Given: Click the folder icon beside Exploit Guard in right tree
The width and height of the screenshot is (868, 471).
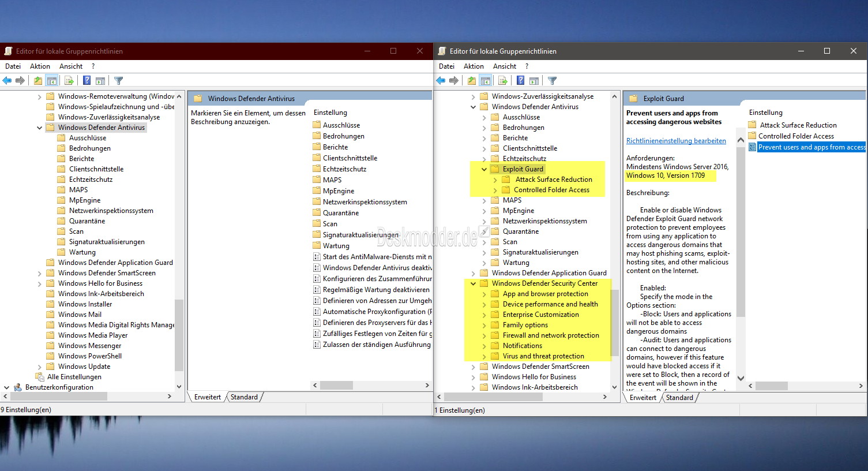Looking at the screenshot, I should pos(495,169).
